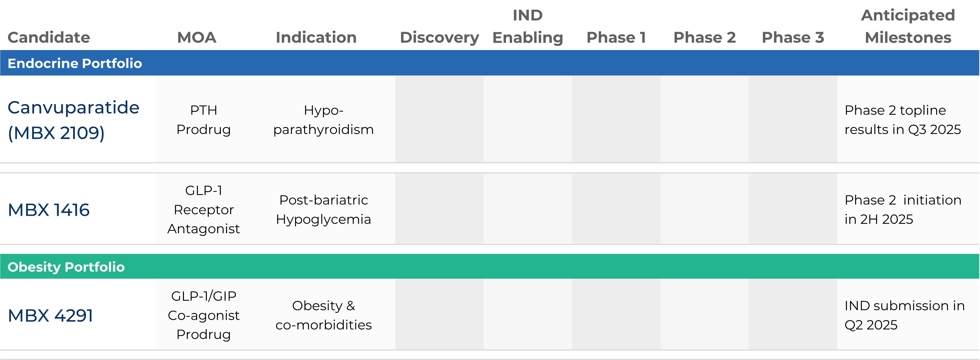
Task: Click the Phase 2 column header
Action: [705, 37]
